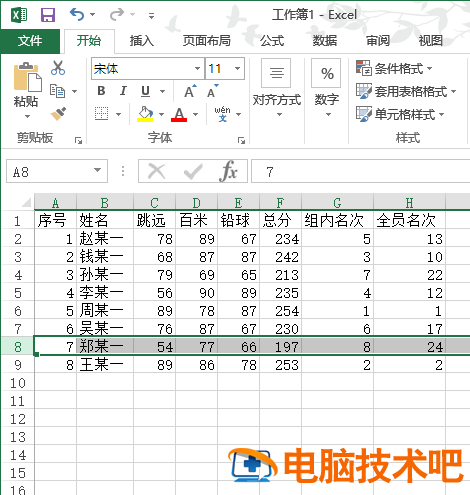The image size is (470, 495).
Task: Apply cell borders with the border icon
Action: pyautogui.click(x=101, y=114)
